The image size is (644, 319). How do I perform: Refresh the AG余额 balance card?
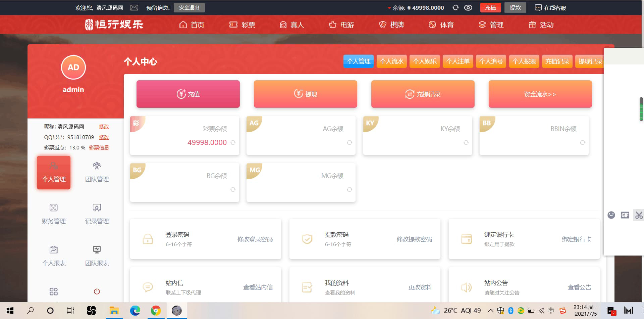point(349,142)
